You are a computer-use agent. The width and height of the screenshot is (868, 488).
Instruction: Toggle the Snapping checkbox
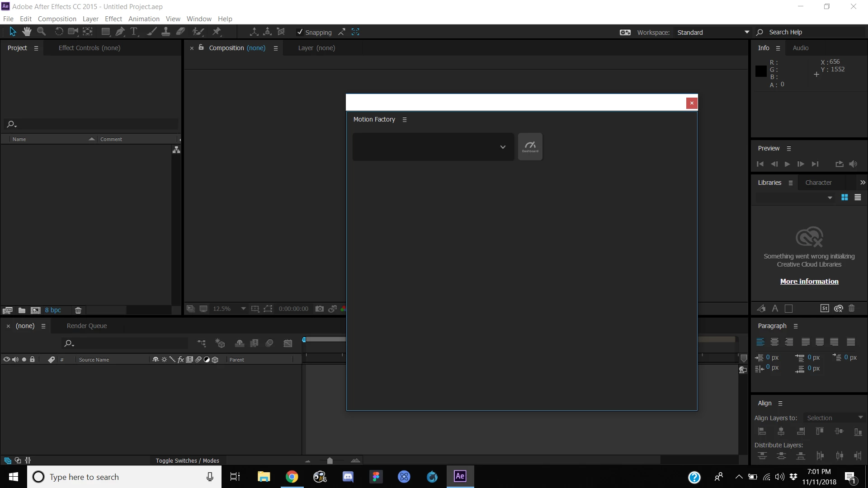pyautogui.click(x=300, y=32)
